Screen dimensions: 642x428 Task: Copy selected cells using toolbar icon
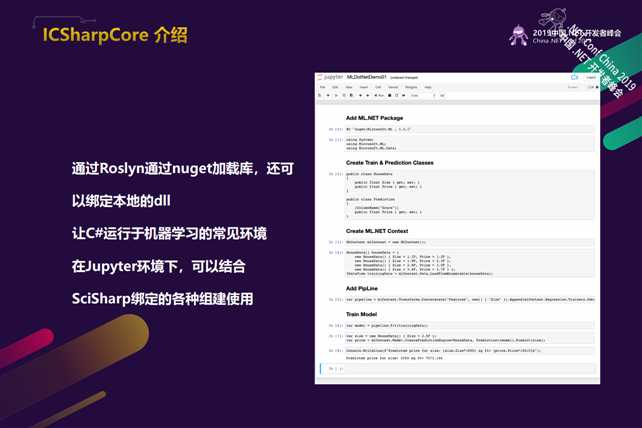[x=344, y=95]
